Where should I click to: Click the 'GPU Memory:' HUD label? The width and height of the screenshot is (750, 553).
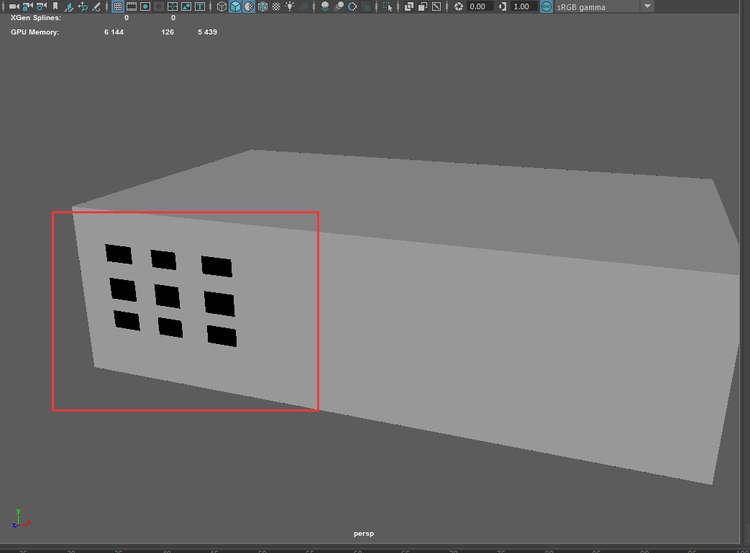pos(35,32)
